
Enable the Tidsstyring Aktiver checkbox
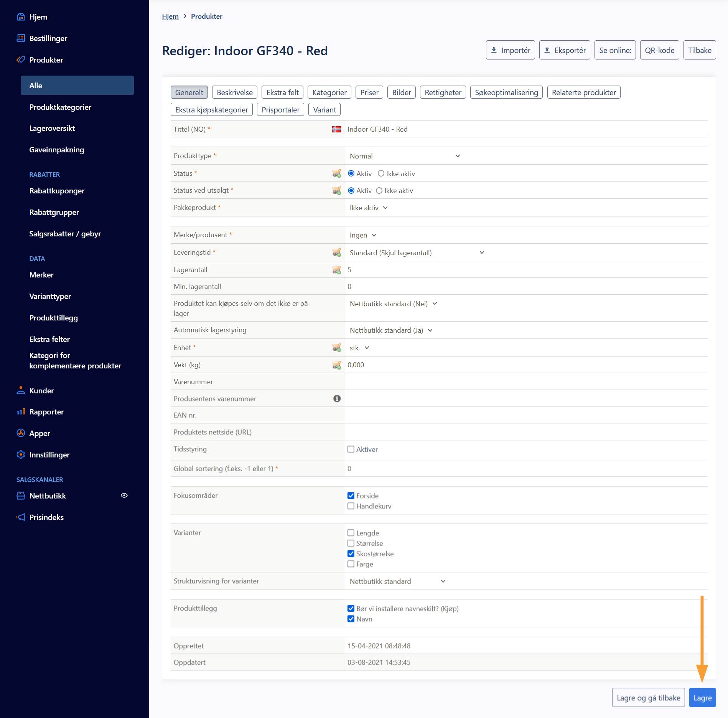351,449
